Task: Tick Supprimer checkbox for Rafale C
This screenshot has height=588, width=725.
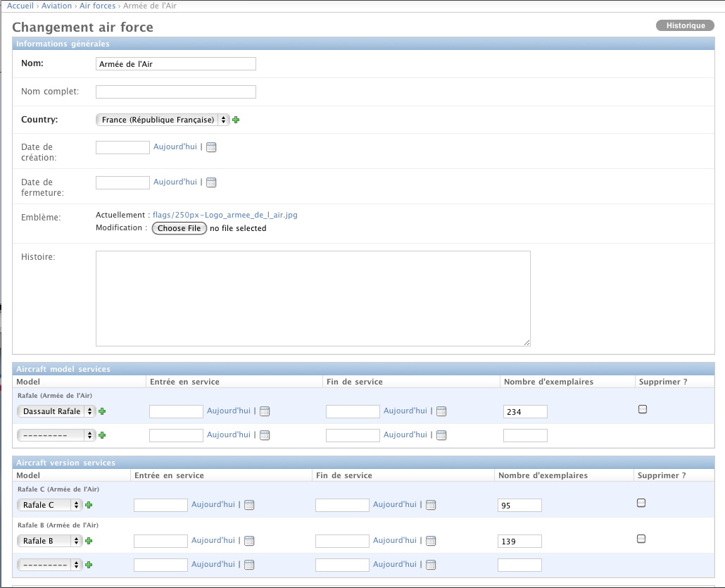Action: pos(641,503)
